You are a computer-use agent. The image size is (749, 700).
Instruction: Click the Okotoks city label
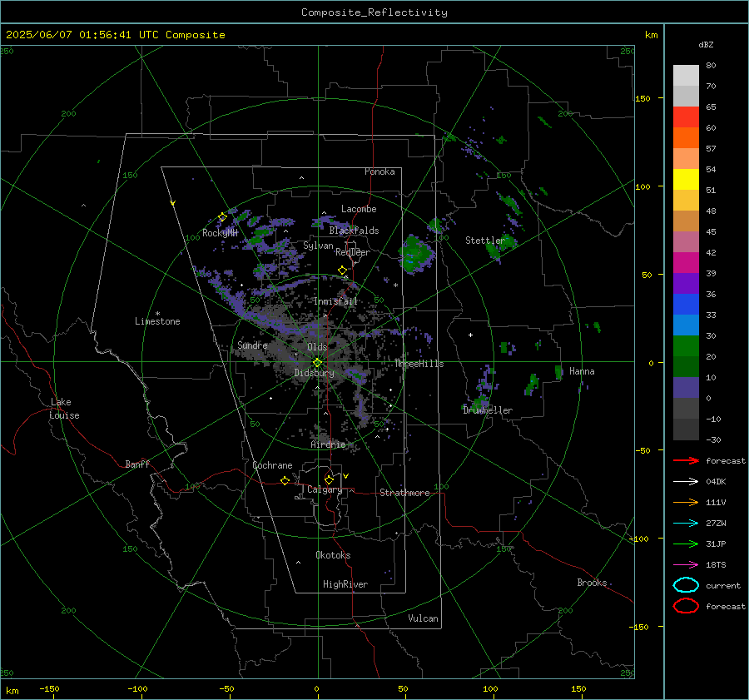click(333, 555)
